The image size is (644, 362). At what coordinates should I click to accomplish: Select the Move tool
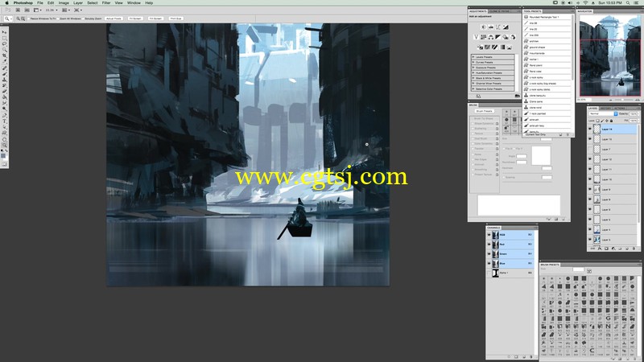[x=5, y=32]
